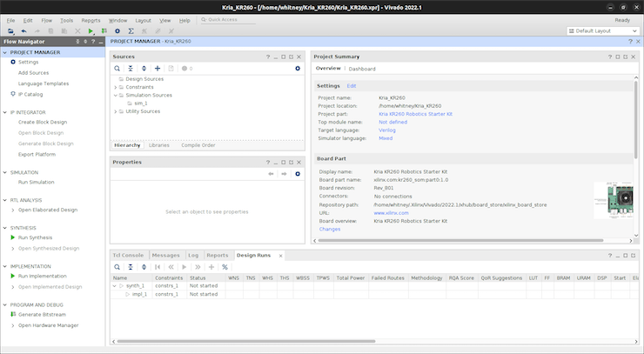Search in the Sources panel
The width and height of the screenshot is (644, 354).
[117, 68]
